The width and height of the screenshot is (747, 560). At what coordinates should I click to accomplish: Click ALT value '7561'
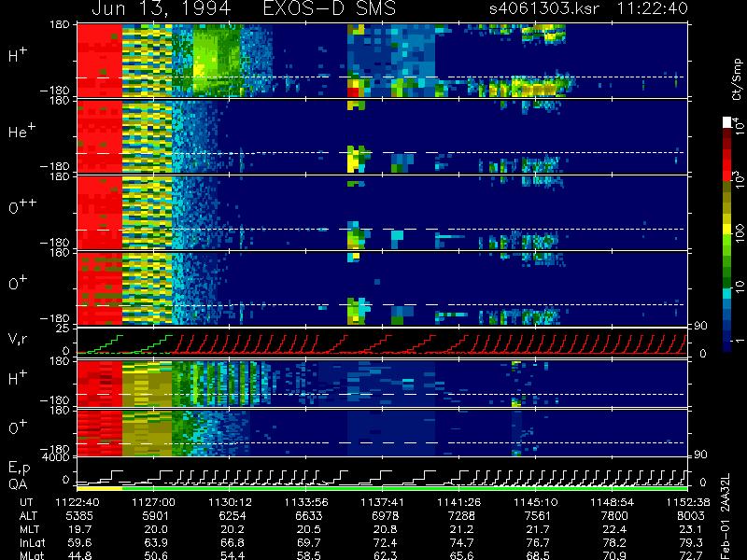tap(538, 516)
